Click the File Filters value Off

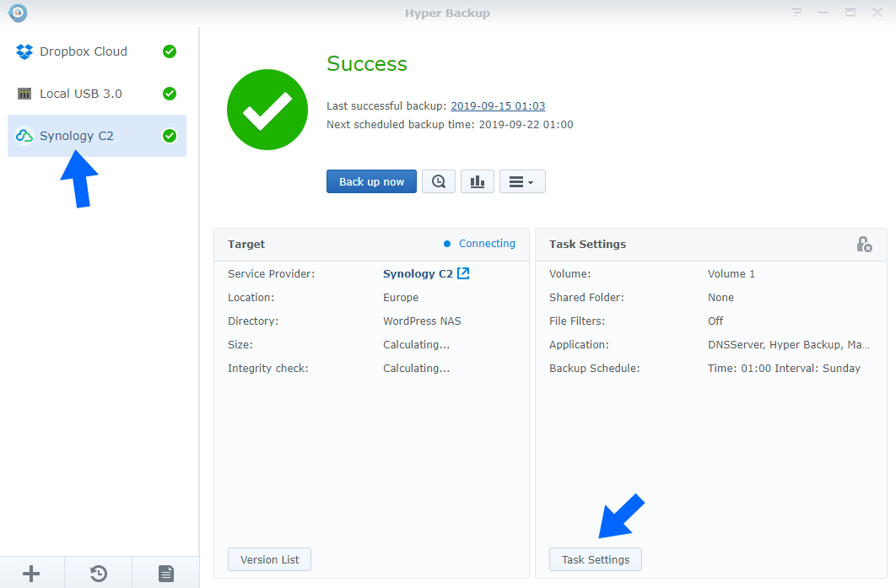coord(715,321)
